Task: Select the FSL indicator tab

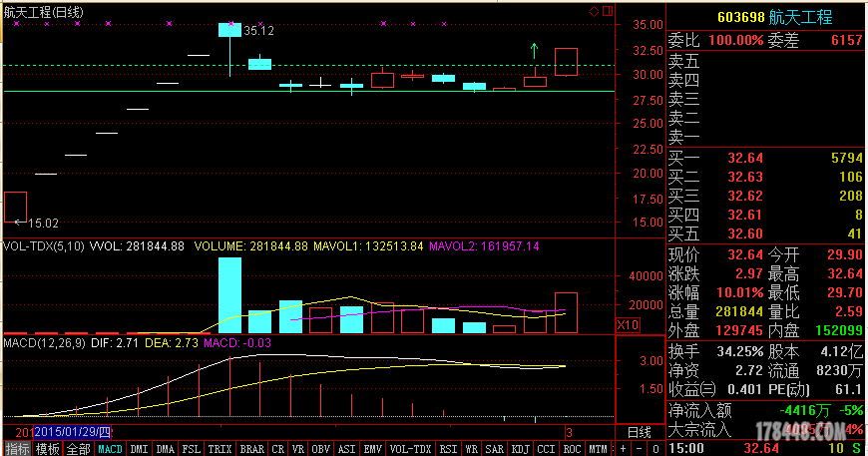Action: point(191,449)
